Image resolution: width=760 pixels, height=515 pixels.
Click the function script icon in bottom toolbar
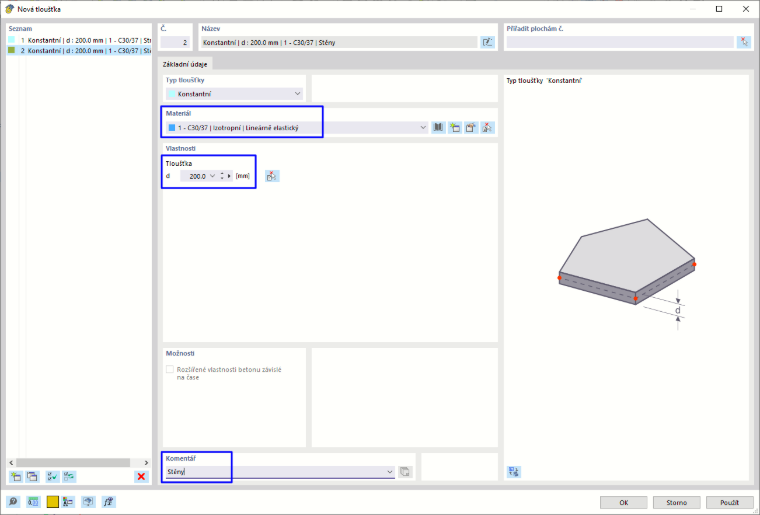tap(108, 502)
